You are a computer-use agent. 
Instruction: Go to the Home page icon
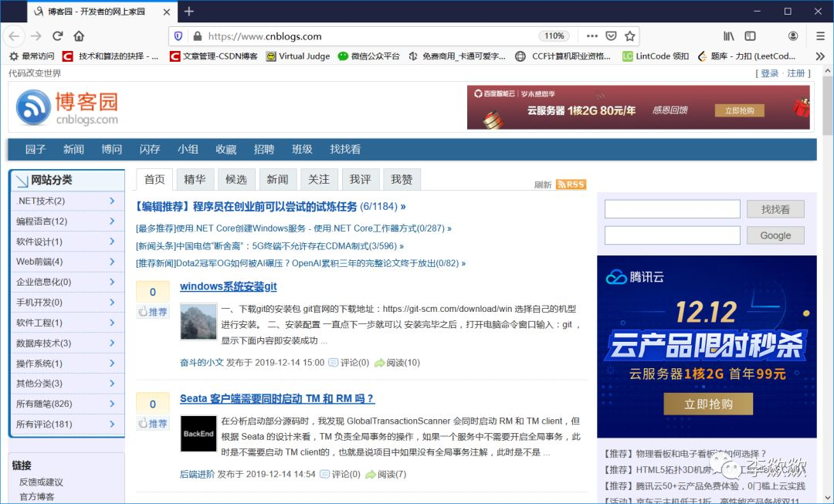click(x=79, y=36)
